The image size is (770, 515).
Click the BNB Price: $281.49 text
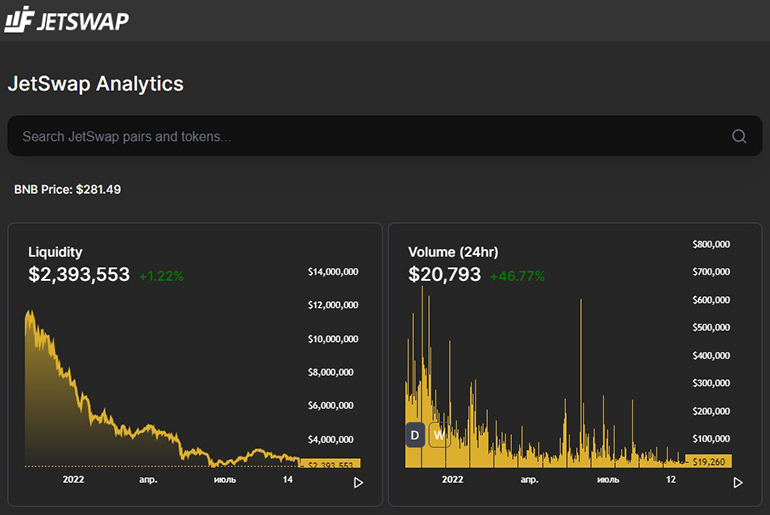click(67, 190)
